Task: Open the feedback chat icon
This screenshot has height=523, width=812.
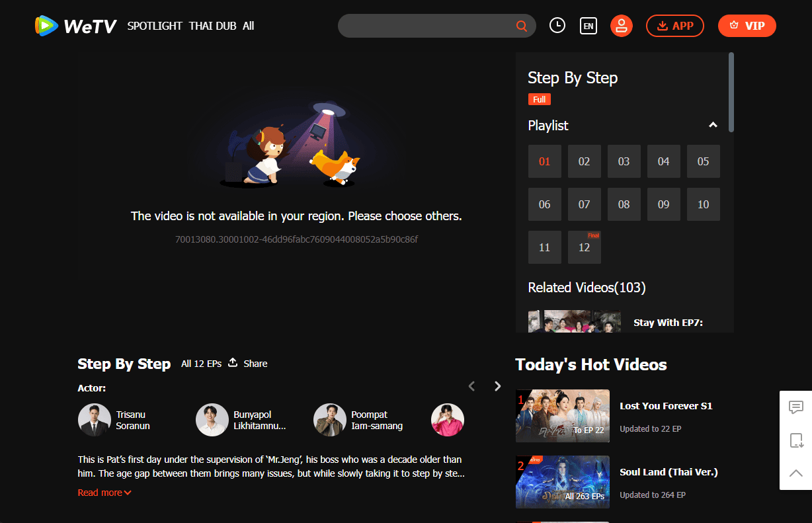Action: (x=796, y=407)
